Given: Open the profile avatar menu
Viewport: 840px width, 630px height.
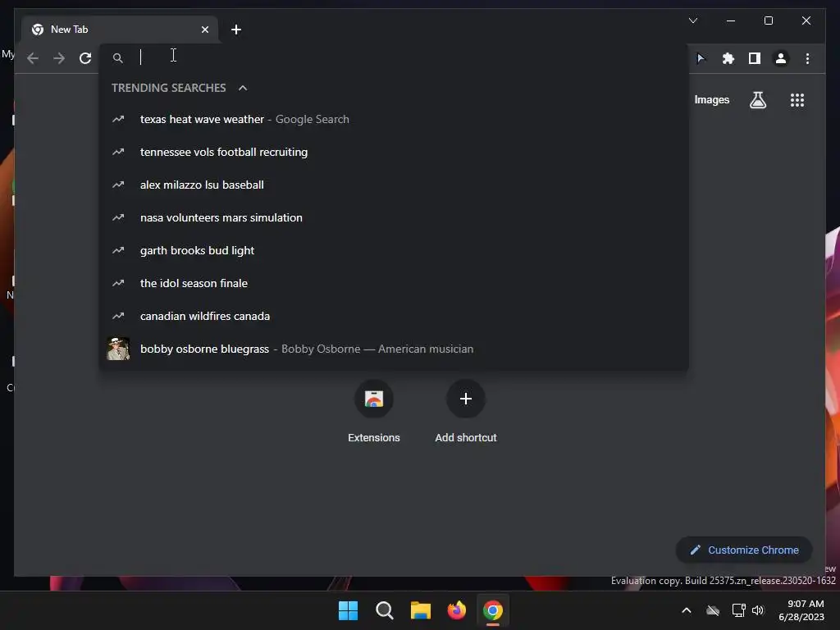Looking at the screenshot, I should point(781,58).
